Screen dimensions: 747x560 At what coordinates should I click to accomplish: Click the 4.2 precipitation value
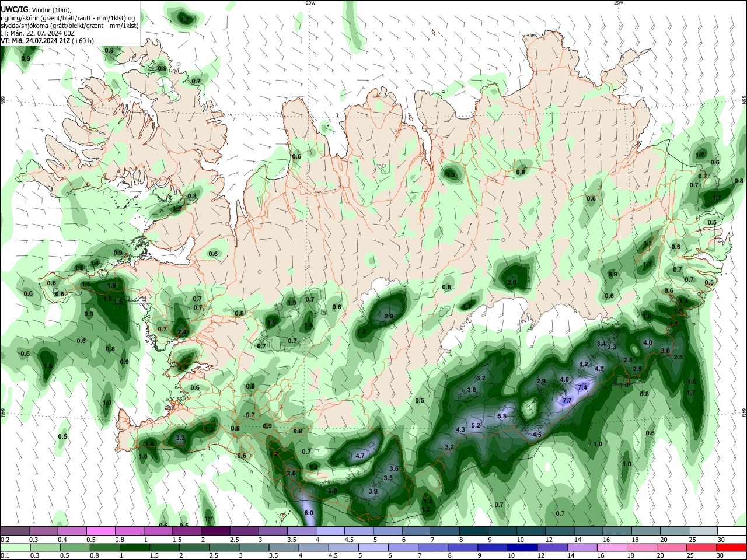coord(583,364)
